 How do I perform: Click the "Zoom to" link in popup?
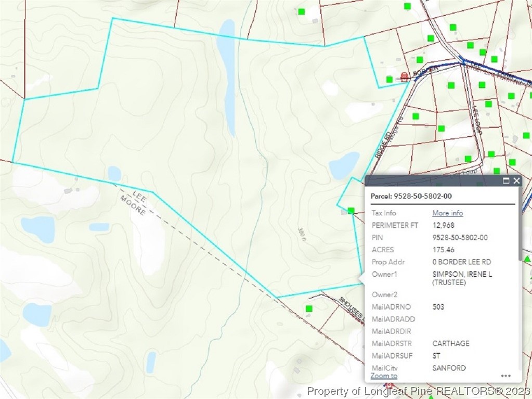pyautogui.click(x=384, y=376)
